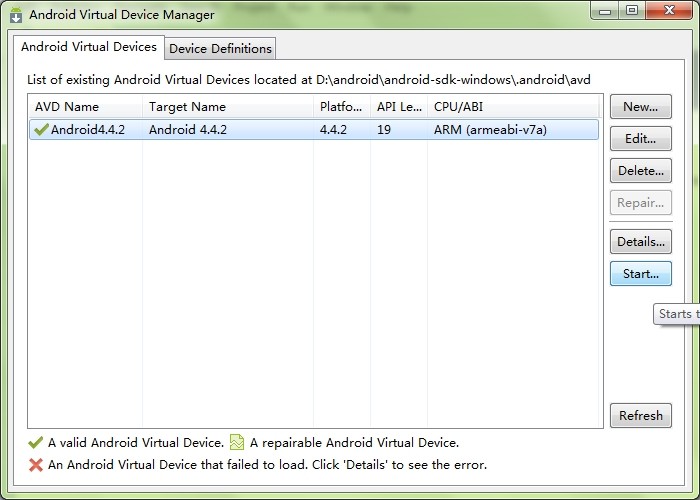Screen dimensions: 700x500
Task: Select the Android4.4.2 AVD name cell
Action: point(88,130)
